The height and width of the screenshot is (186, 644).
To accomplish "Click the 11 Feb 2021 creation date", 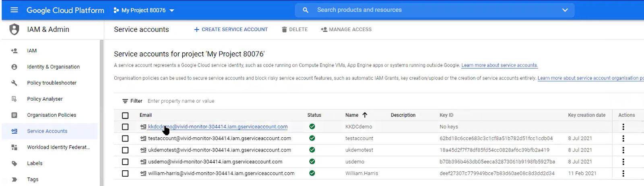I will pyautogui.click(x=582, y=173).
